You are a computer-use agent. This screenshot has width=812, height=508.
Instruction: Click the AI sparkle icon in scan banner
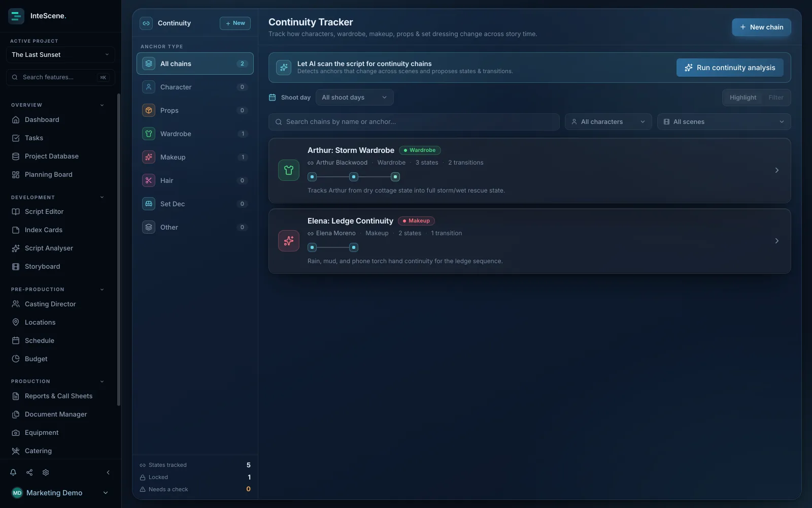coord(284,68)
